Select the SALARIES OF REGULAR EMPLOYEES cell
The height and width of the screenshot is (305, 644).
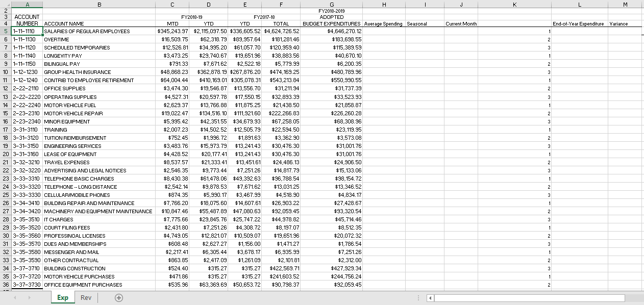click(x=100, y=31)
